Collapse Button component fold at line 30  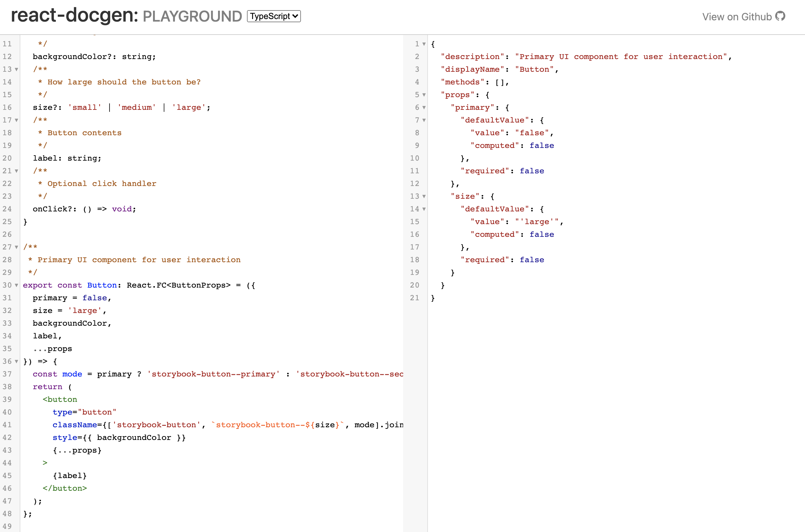point(16,285)
